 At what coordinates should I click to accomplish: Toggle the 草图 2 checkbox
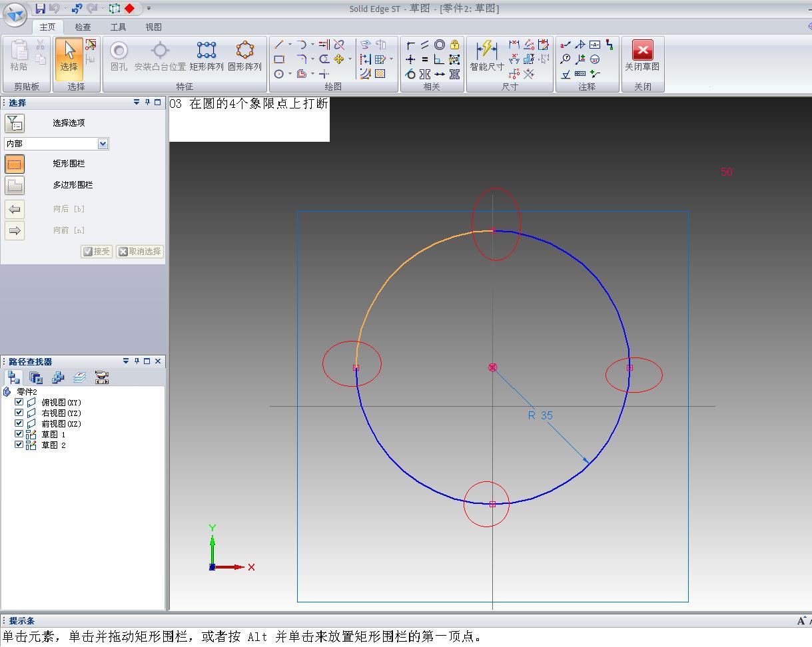[x=19, y=445]
